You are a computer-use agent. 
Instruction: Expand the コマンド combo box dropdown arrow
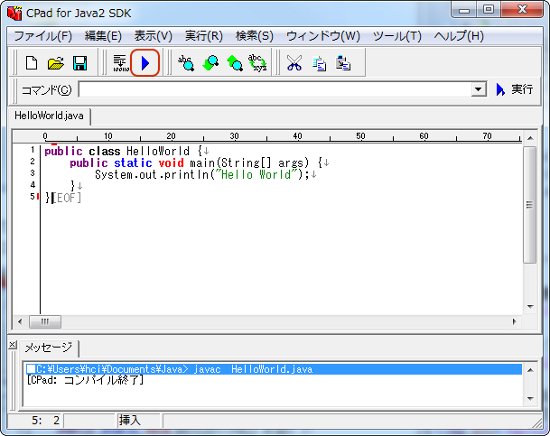pos(478,89)
